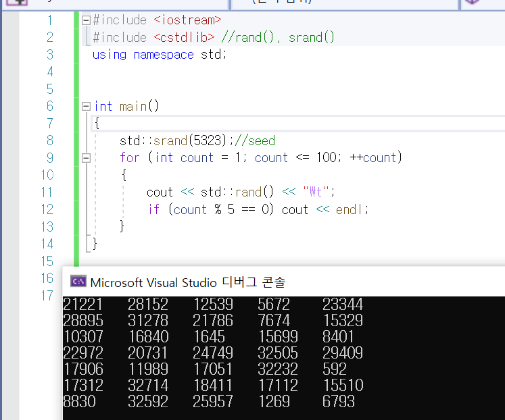The height and width of the screenshot is (420, 505).
Task: Click the string literal on line 11
Action: (316, 192)
